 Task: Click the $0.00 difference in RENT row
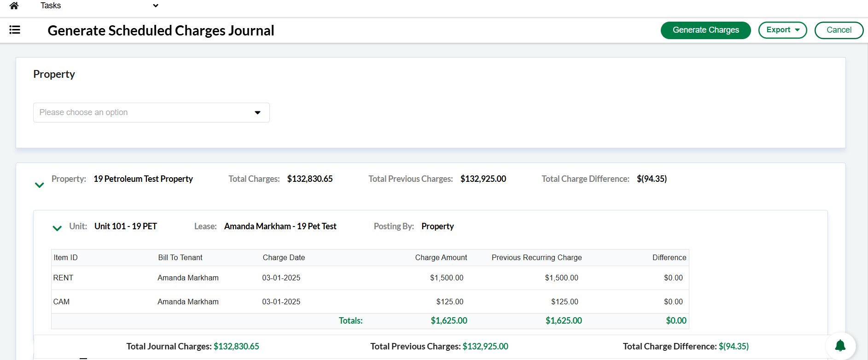click(673, 278)
